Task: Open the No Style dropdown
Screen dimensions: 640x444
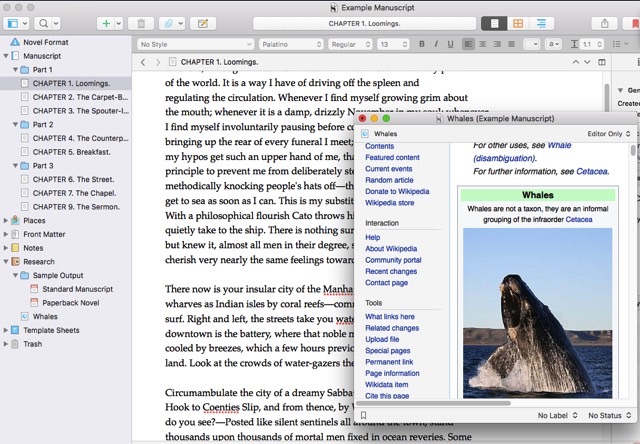Action: pyautogui.click(x=196, y=44)
